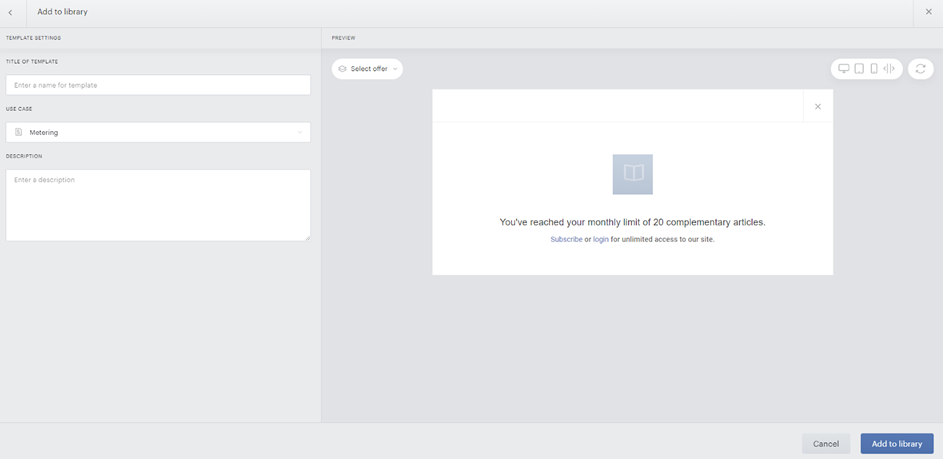943x460 pixels.
Task: Click the book image in the preview
Action: click(x=633, y=174)
